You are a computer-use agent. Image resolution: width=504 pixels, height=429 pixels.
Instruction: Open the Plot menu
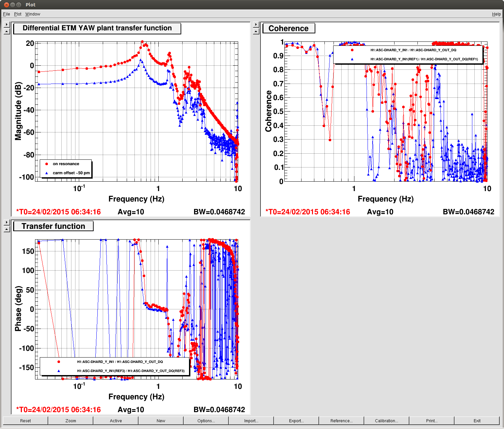(18, 14)
